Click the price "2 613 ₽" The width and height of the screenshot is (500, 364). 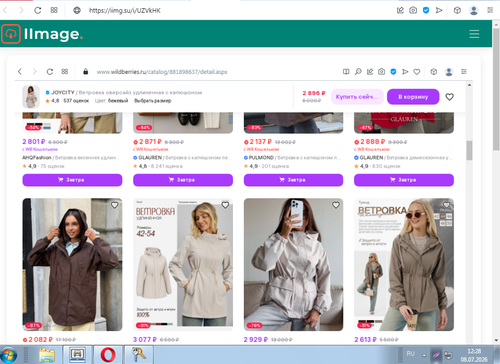tap(365, 339)
